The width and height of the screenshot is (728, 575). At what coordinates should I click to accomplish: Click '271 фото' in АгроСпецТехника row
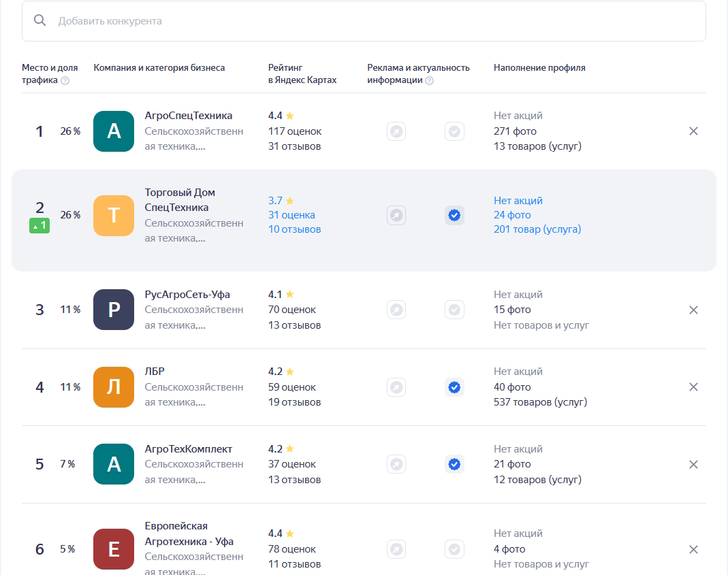[515, 131]
